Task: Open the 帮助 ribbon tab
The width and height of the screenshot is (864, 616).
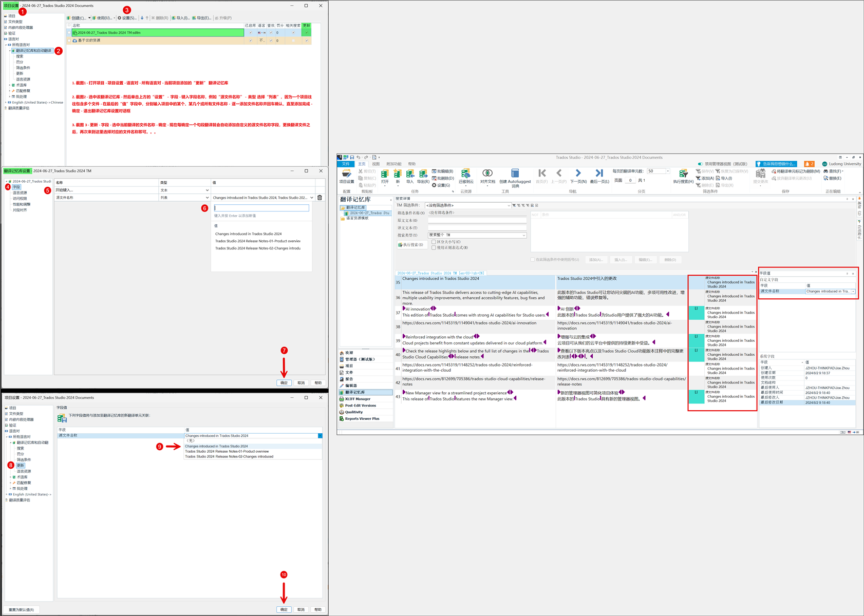Action: (412, 164)
